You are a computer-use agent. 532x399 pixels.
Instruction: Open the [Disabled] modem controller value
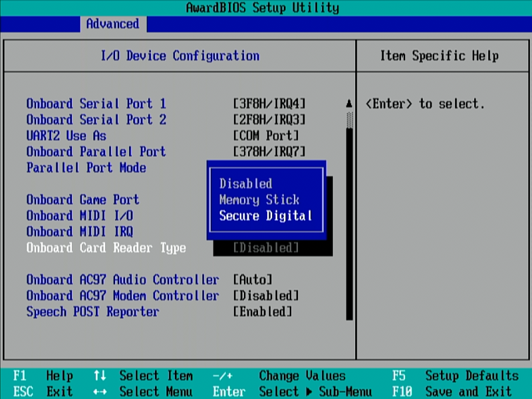click(x=266, y=295)
